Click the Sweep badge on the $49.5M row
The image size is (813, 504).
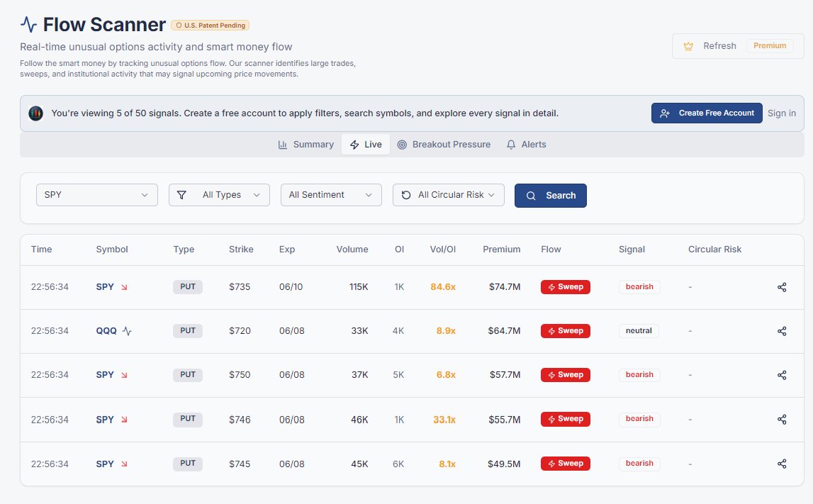coord(565,464)
